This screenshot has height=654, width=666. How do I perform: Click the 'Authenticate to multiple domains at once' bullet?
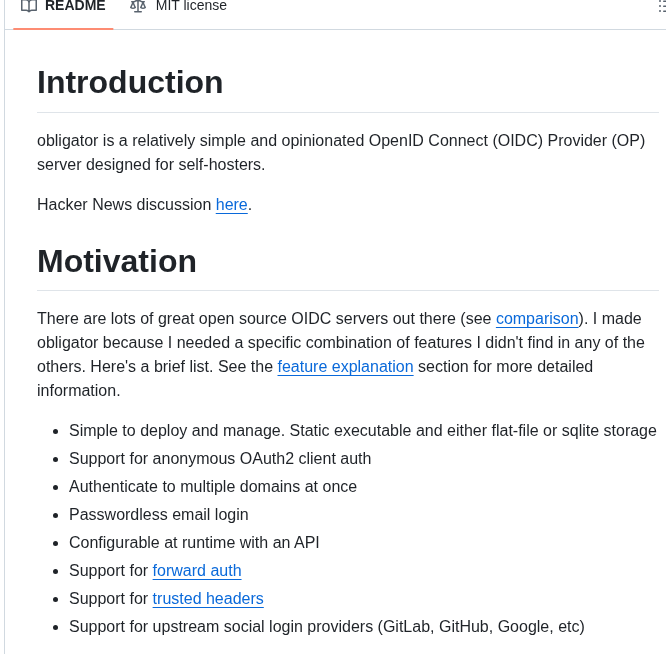pyautogui.click(x=213, y=486)
